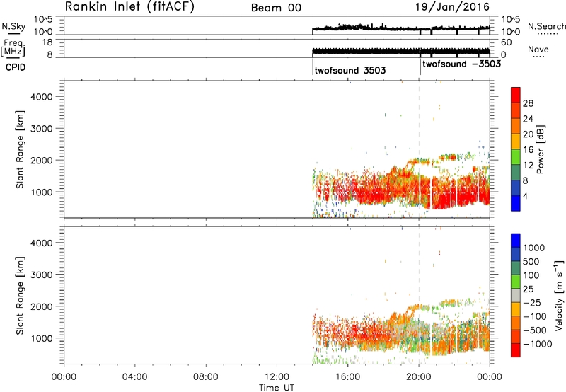Click the 'Beam 00' label
The image size is (566, 392).
(x=277, y=8)
